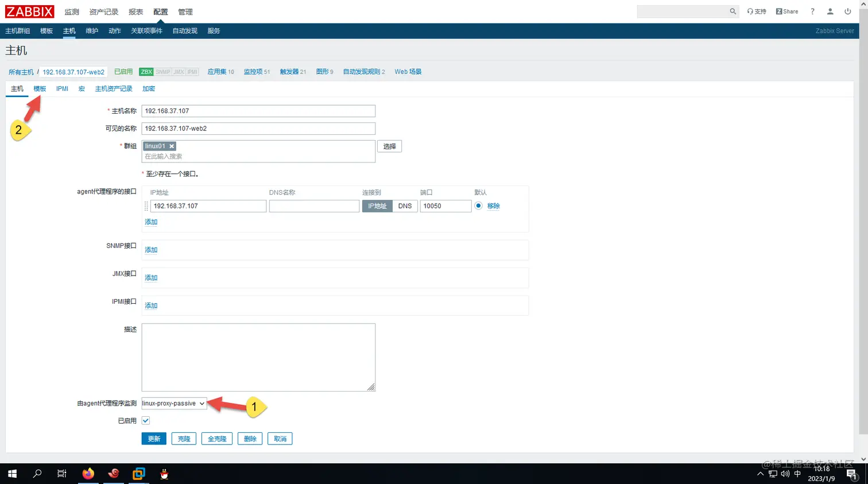Open Task View in taskbar
The width and height of the screenshot is (868, 484).
coord(62,474)
